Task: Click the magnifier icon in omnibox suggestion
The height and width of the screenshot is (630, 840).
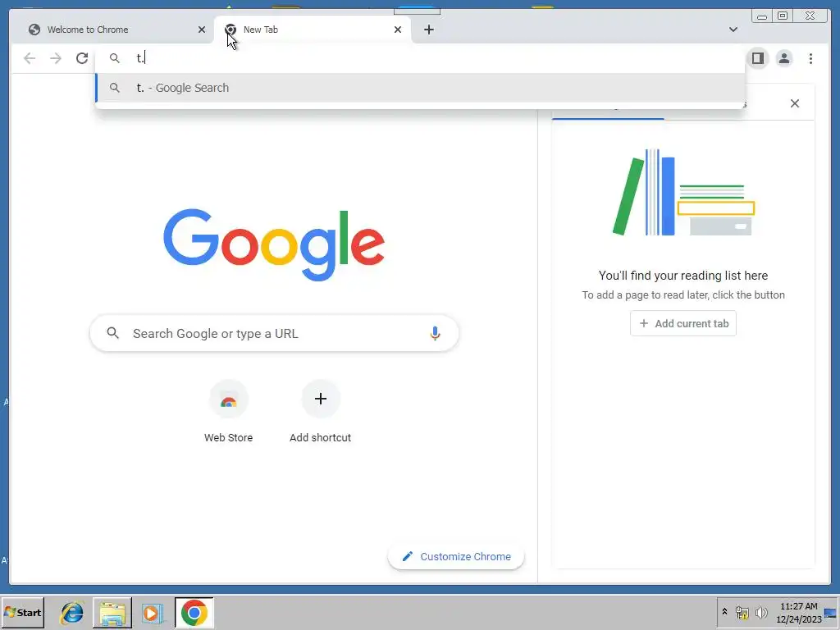Action: click(115, 87)
